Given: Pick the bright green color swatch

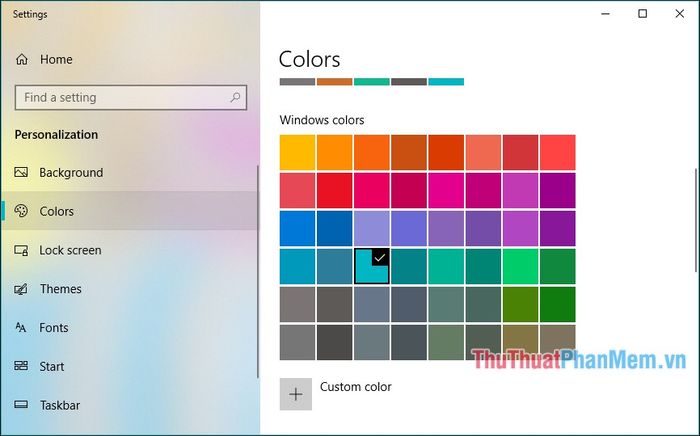Looking at the screenshot, I should (x=520, y=266).
